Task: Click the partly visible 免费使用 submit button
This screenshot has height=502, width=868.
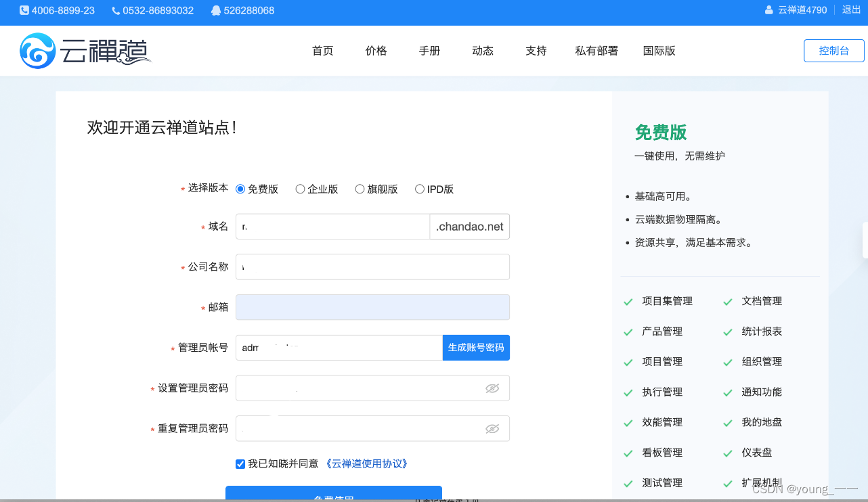Action: [x=334, y=494]
